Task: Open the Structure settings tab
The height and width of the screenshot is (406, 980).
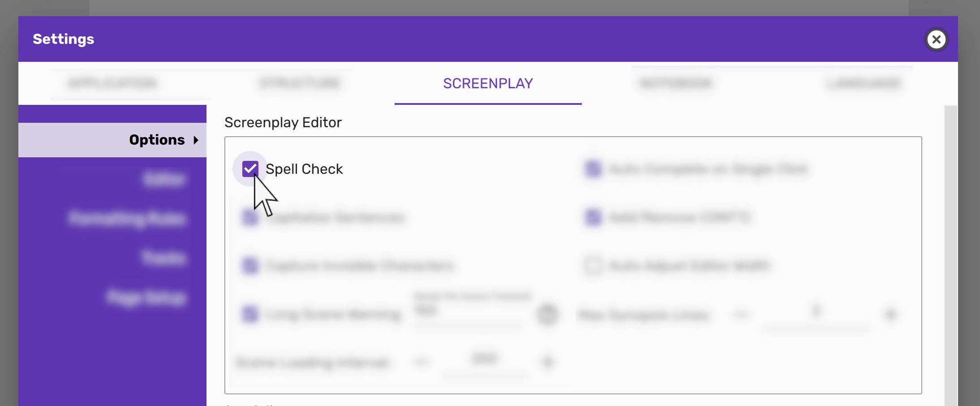Action: [300, 83]
